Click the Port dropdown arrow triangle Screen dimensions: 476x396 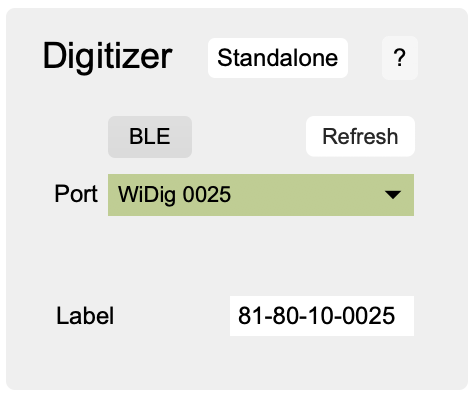pos(393,195)
